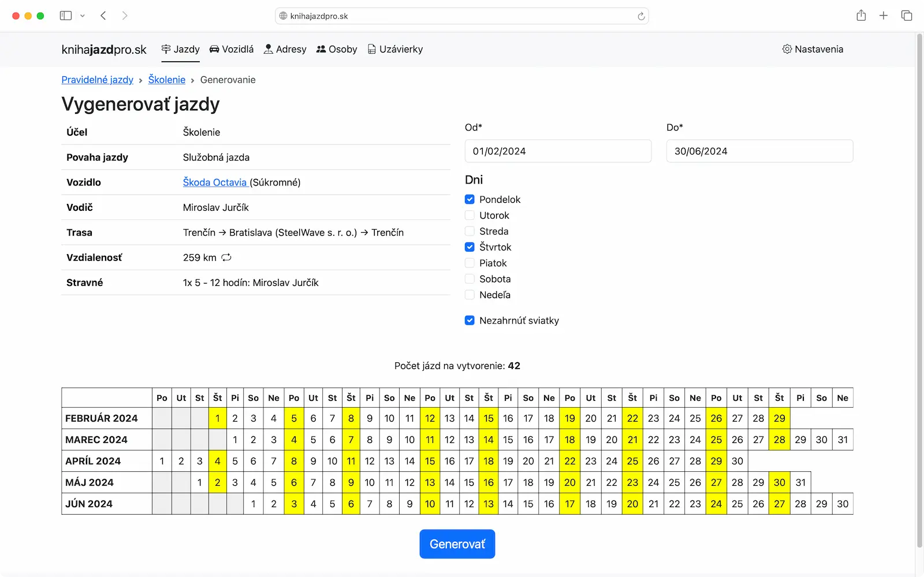The height and width of the screenshot is (577, 924).
Task: Open the Adresy navigation tab
Action: click(x=285, y=49)
